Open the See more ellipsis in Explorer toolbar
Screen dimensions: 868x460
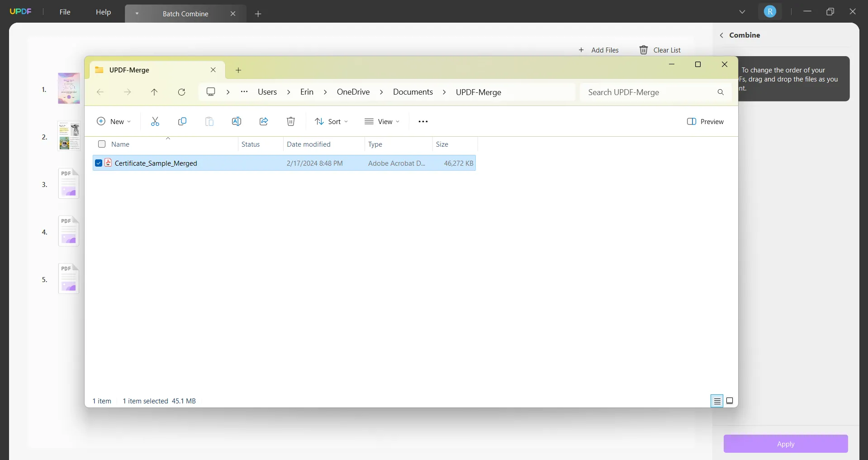pyautogui.click(x=423, y=121)
